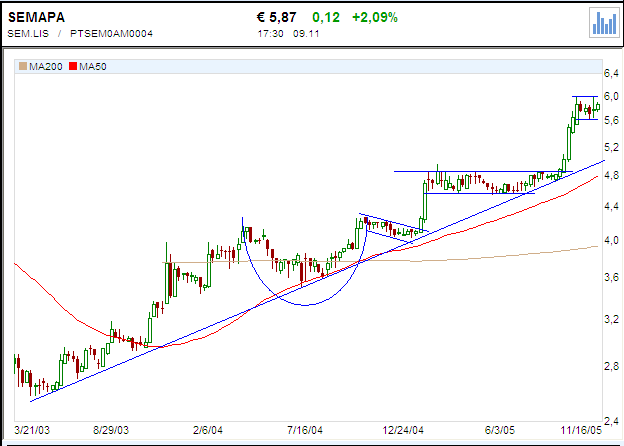The height and width of the screenshot is (446, 624).
Task: Click the 3,6 price axis label
Action: click(x=612, y=277)
